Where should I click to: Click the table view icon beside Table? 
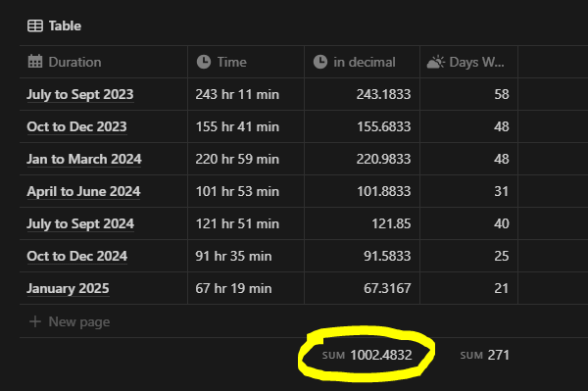click(35, 25)
